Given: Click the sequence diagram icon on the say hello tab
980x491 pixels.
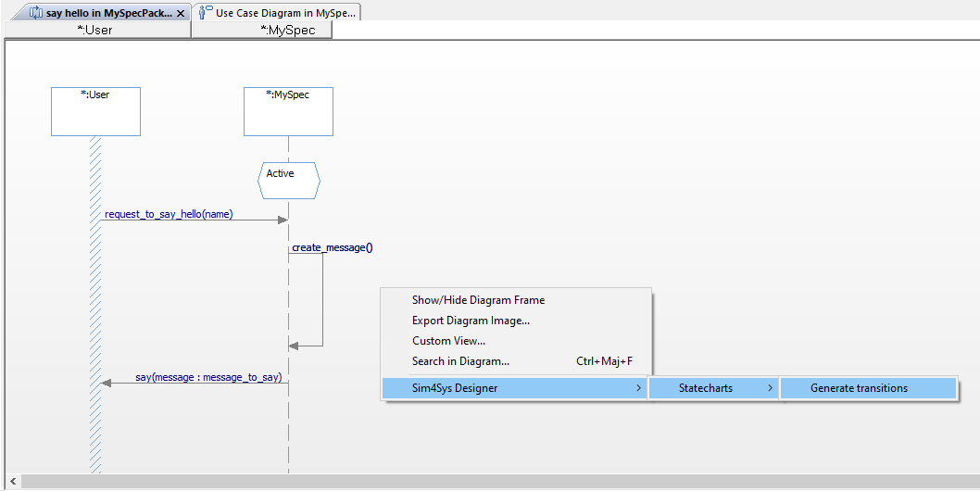Looking at the screenshot, I should (x=36, y=13).
